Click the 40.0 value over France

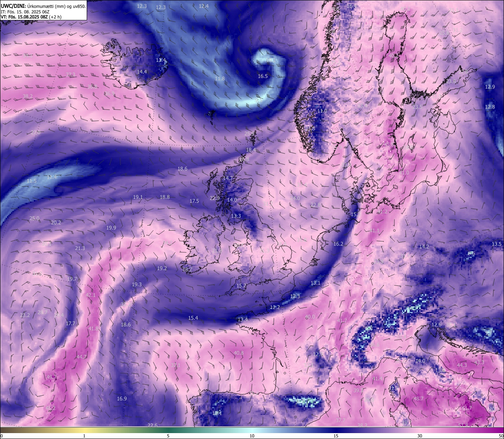pos(310,317)
